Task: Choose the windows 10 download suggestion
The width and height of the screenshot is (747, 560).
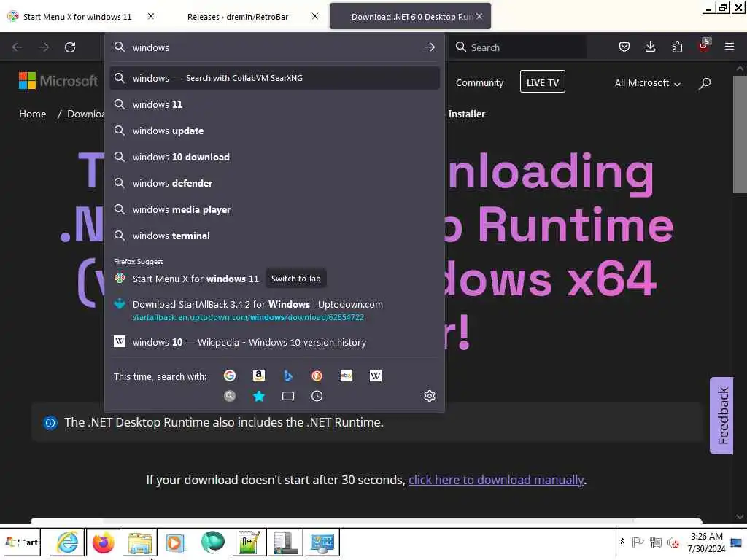Action: point(274,157)
